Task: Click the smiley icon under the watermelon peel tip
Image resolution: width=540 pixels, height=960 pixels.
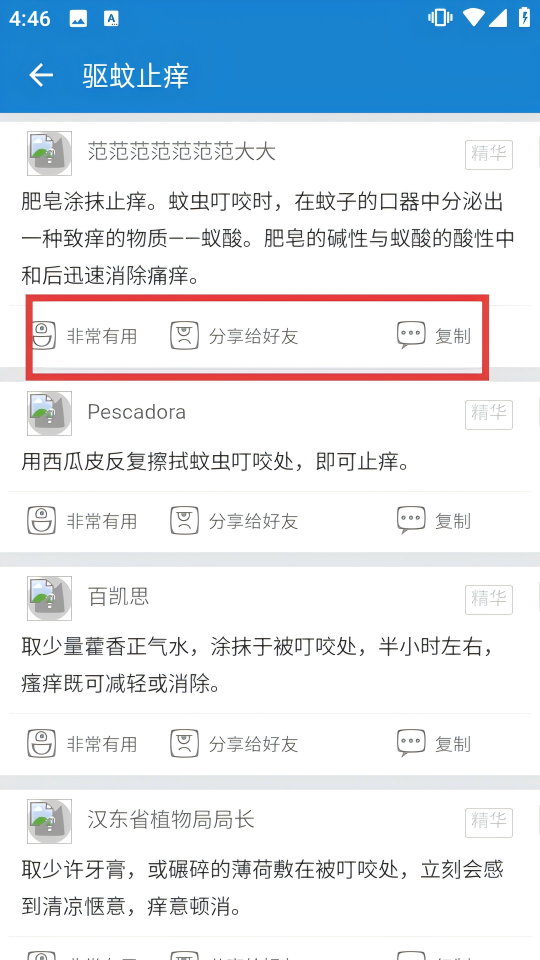Action: coord(42,520)
